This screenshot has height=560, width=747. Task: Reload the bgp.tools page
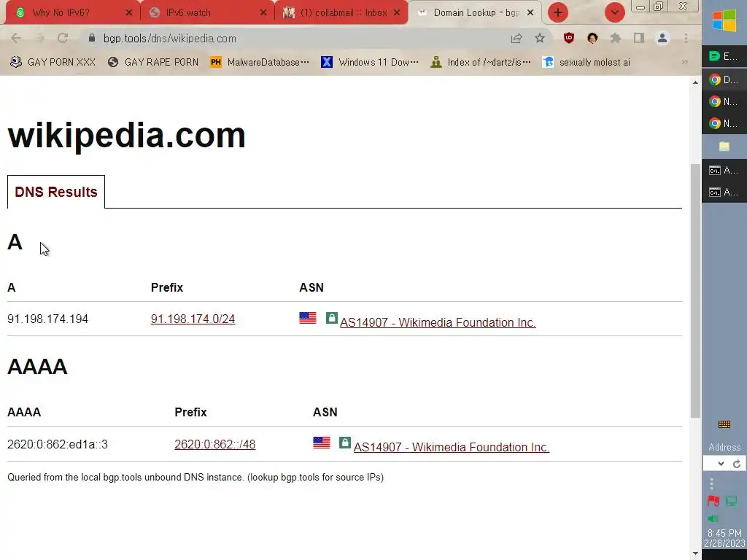pyautogui.click(x=63, y=38)
